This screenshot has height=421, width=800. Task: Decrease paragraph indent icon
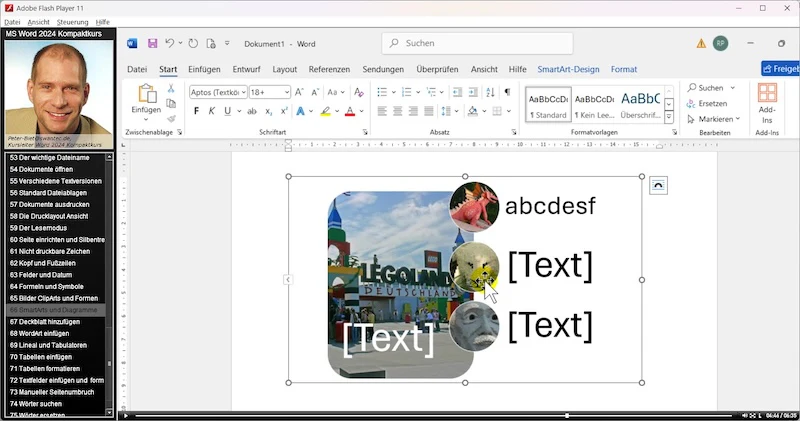[x=457, y=92]
